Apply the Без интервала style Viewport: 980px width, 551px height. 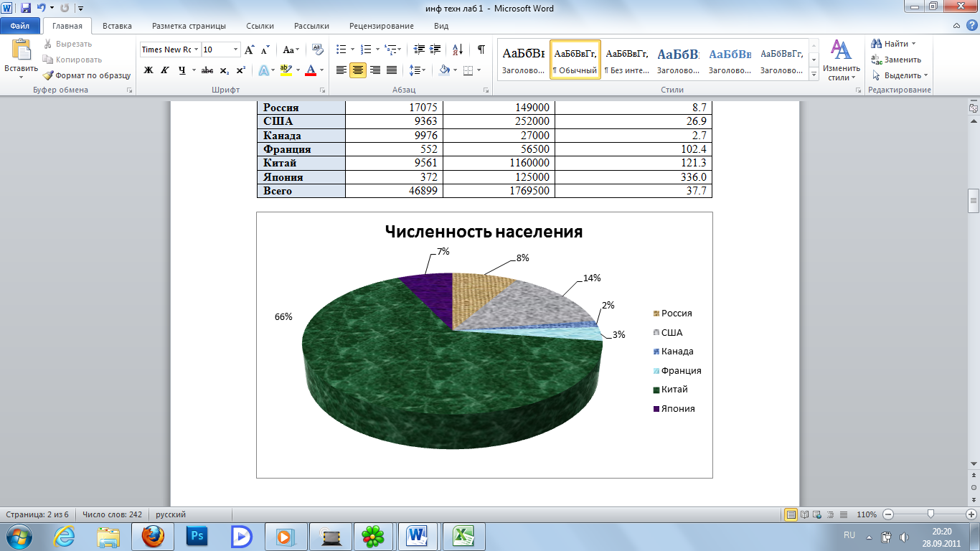626,60
